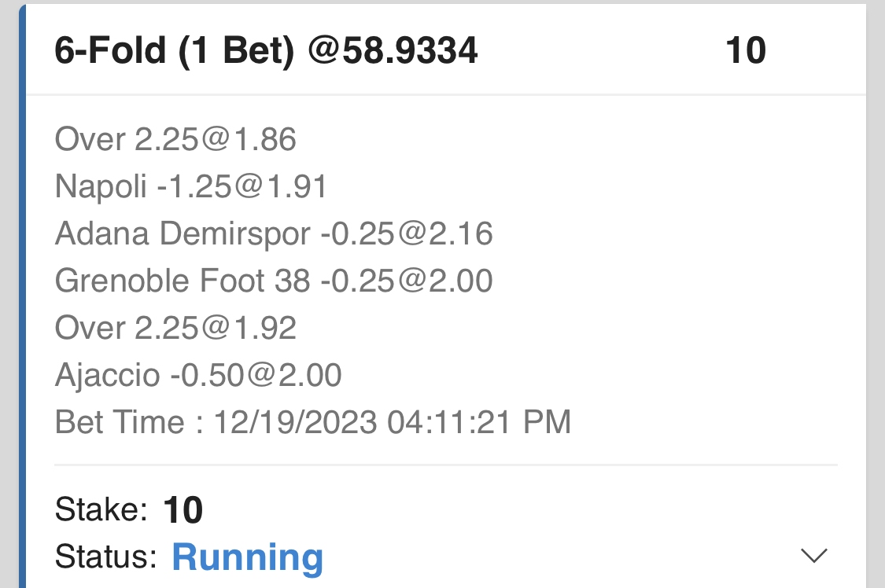This screenshot has height=588, width=885.
Task: Expand the bet details chevron arrow
Action: click(813, 556)
